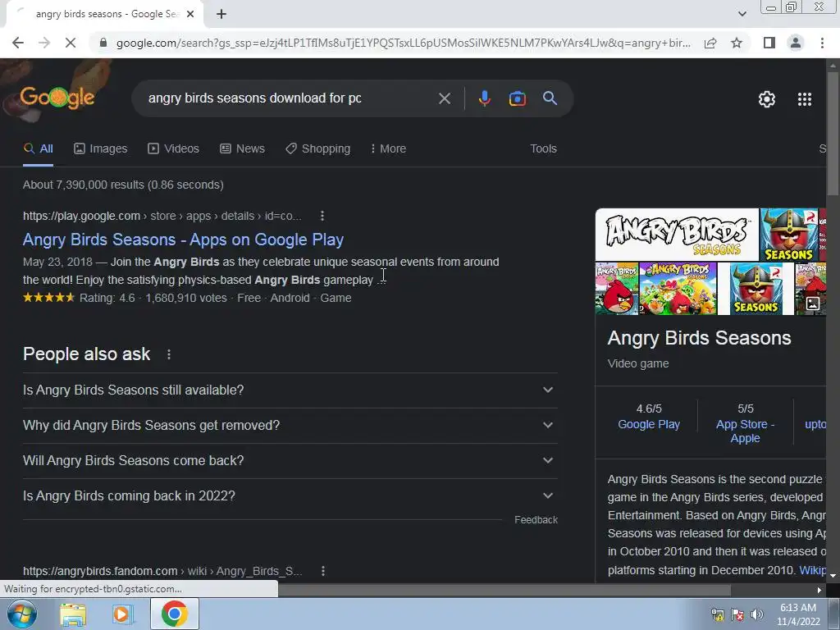Click the vertical page scrollbar
The image size is (840, 630).
click(833, 134)
